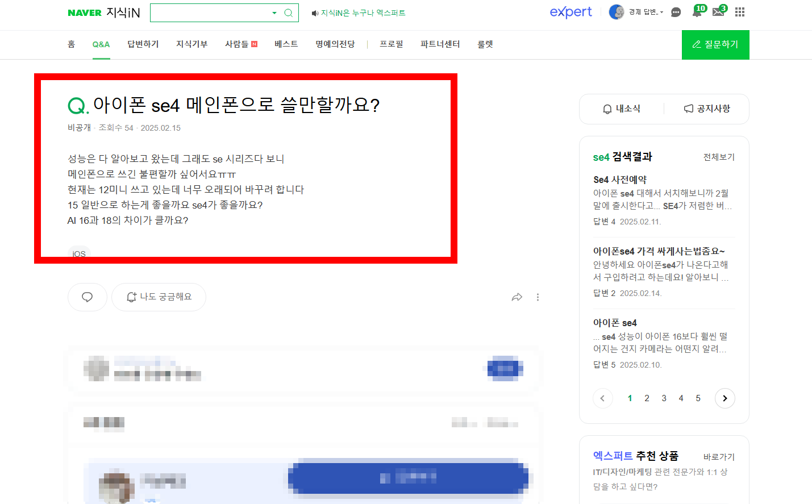The width and height of the screenshot is (812, 504).
Task: Open the 답변하기 tab
Action: (x=143, y=44)
